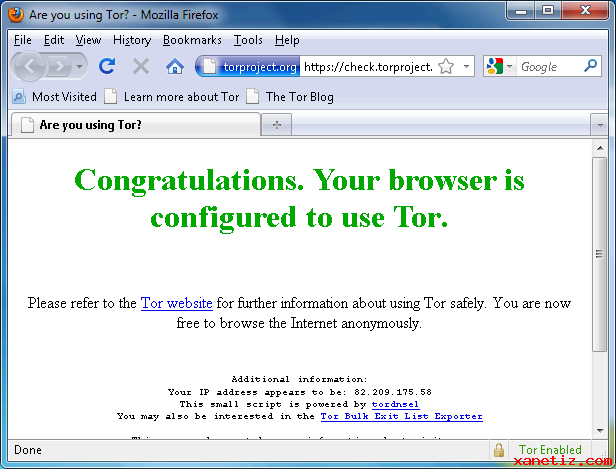The height and width of the screenshot is (469, 616).
Task: Open the History menu
Action: pyautogui.click(x=132, y=40)
